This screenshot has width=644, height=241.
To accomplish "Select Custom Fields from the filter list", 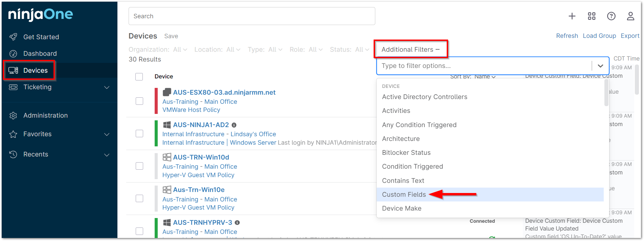I will (x=404, y=194).
